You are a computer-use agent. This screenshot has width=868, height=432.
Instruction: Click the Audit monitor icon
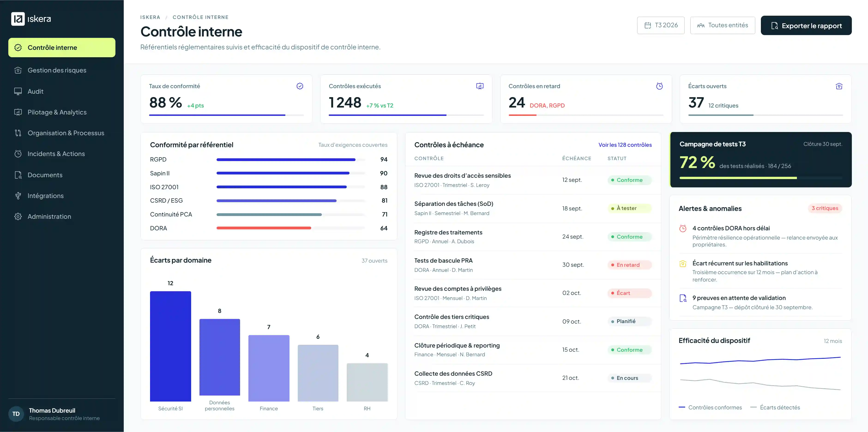point(18,91)
